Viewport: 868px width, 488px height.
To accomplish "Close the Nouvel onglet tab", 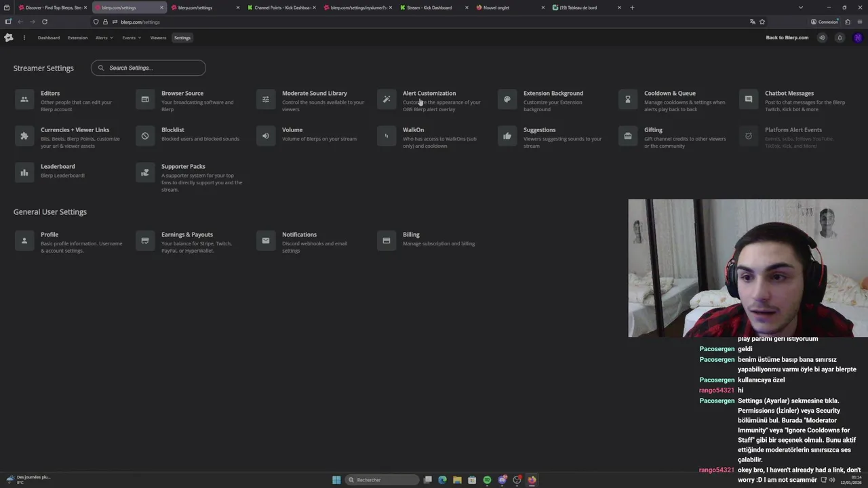I will point(542,7).
